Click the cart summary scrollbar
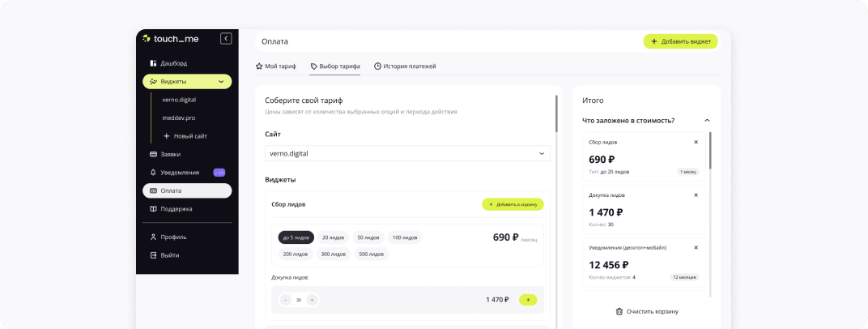Viewport: 868px width, 329px height. tap(710, 151)
